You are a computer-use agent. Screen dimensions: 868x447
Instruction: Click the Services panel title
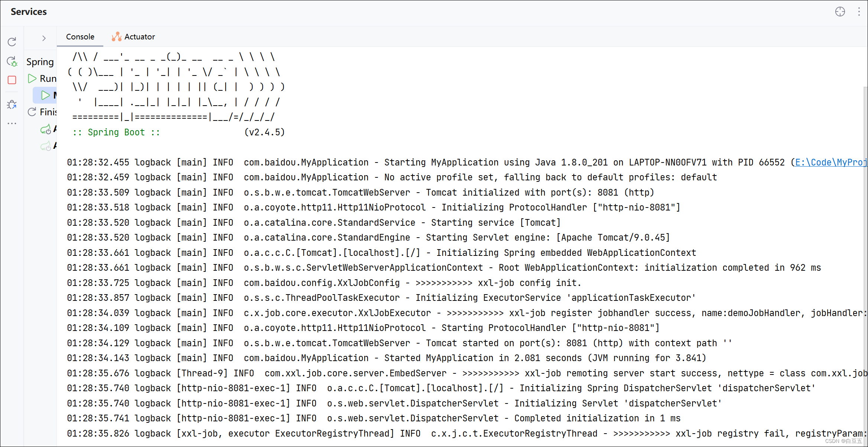click(x=29, y=12)
